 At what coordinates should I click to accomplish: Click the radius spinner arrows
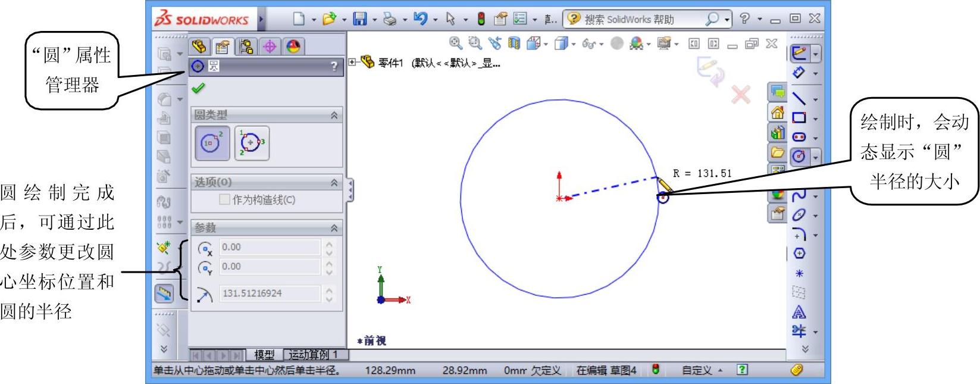point(329,294)
